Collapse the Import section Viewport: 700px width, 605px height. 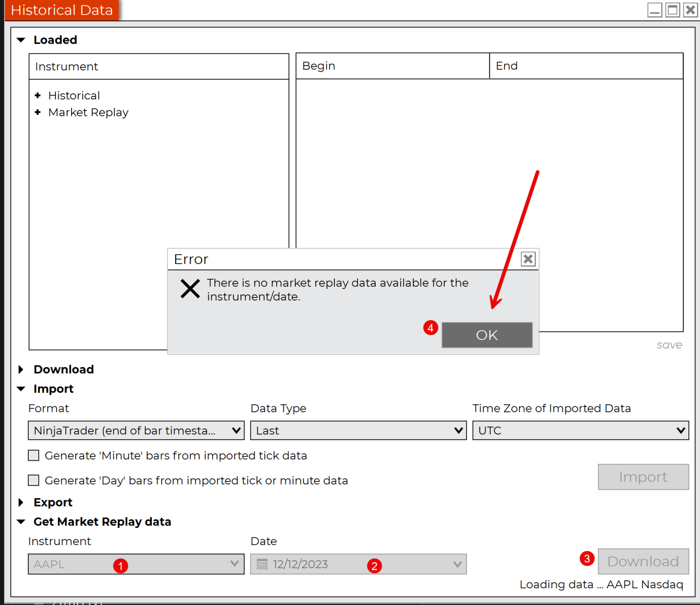click(x=21, y=389)
